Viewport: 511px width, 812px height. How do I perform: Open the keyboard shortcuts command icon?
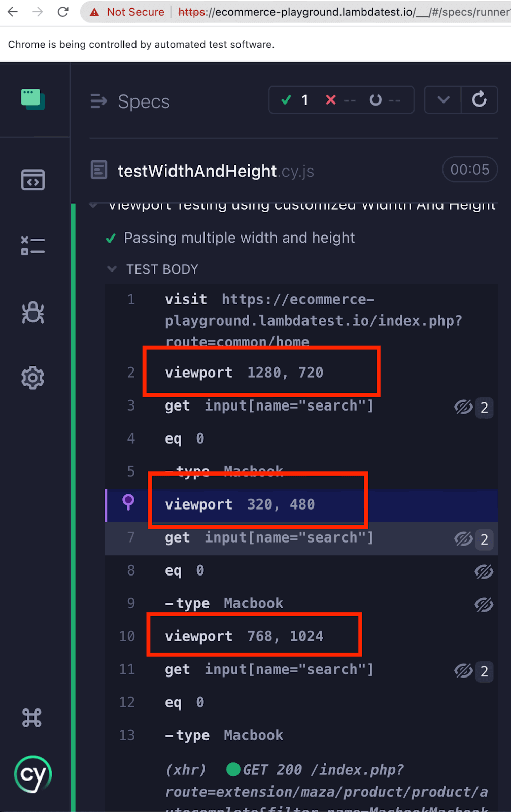tap(32, 718)
